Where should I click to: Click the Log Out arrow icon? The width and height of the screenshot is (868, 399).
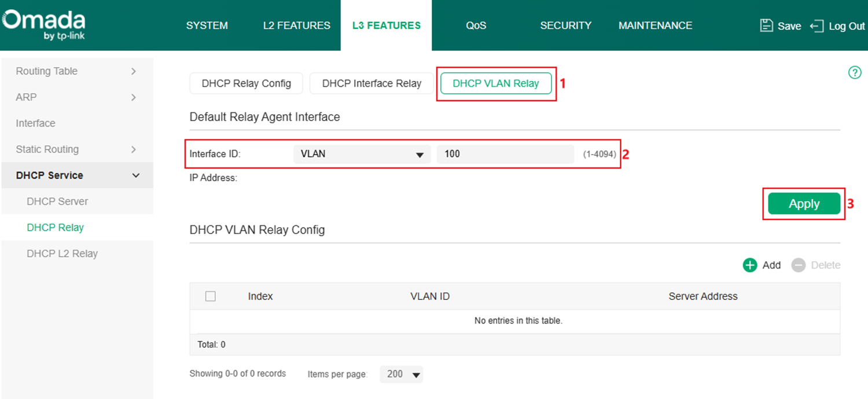(x=816, y=26)
